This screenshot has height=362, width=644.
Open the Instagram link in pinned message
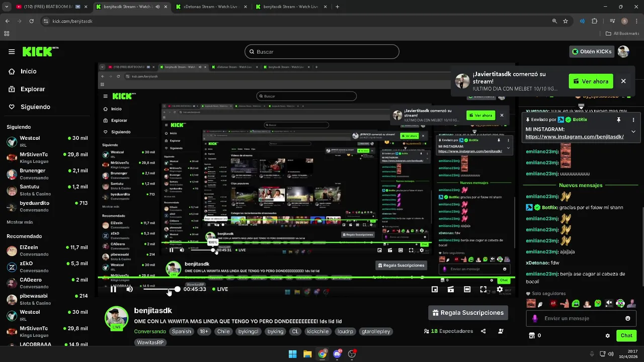click(575, 137)
